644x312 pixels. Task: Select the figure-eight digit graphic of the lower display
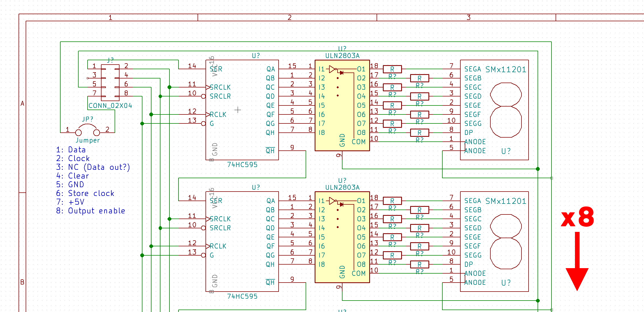[x=506, y=242]
